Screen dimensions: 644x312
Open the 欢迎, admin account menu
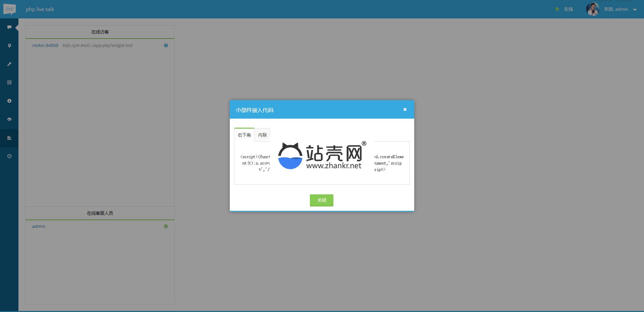[616, 9]
